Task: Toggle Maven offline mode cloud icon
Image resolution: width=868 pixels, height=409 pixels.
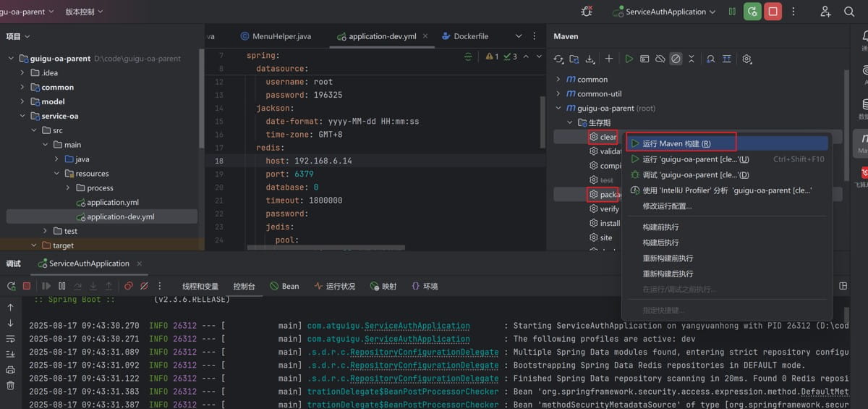Action: pos(660,59)
